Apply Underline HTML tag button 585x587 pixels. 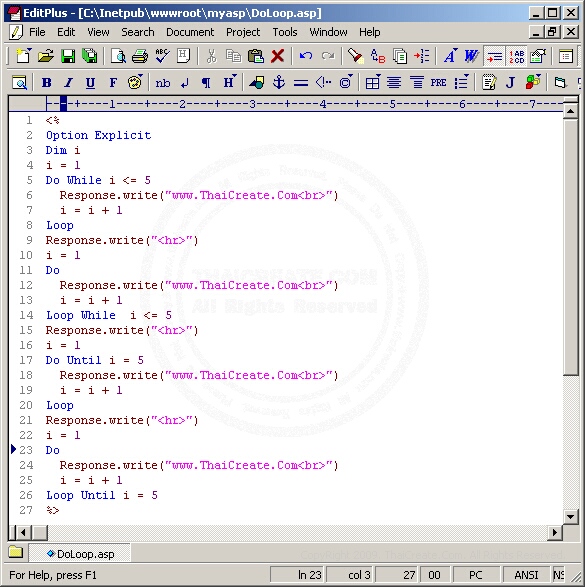90,82
